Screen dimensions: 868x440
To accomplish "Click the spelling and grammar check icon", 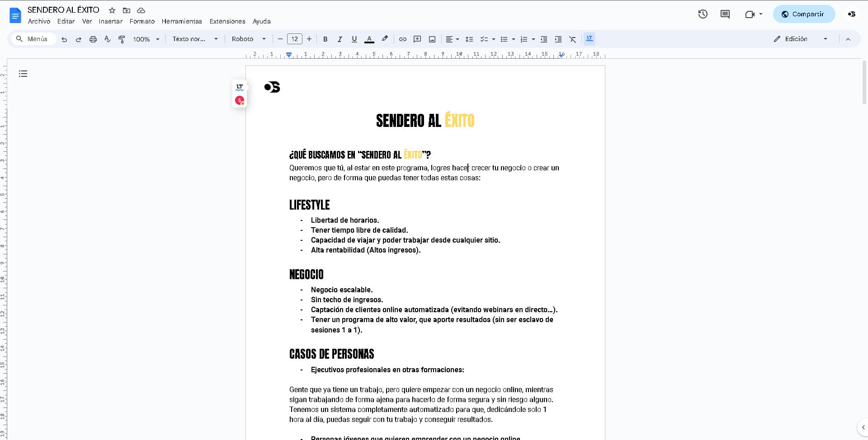I will 108,39.
